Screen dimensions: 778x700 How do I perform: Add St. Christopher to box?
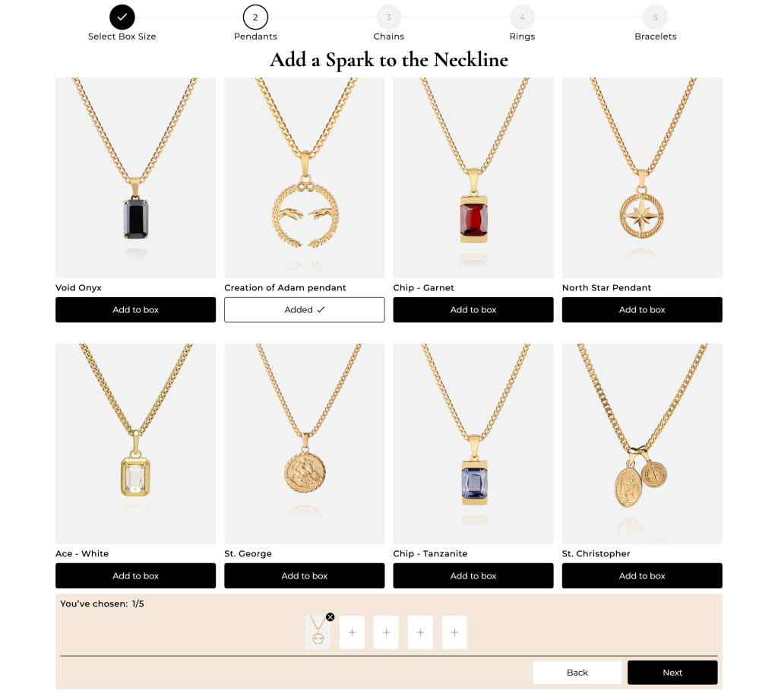pos(642,576)
